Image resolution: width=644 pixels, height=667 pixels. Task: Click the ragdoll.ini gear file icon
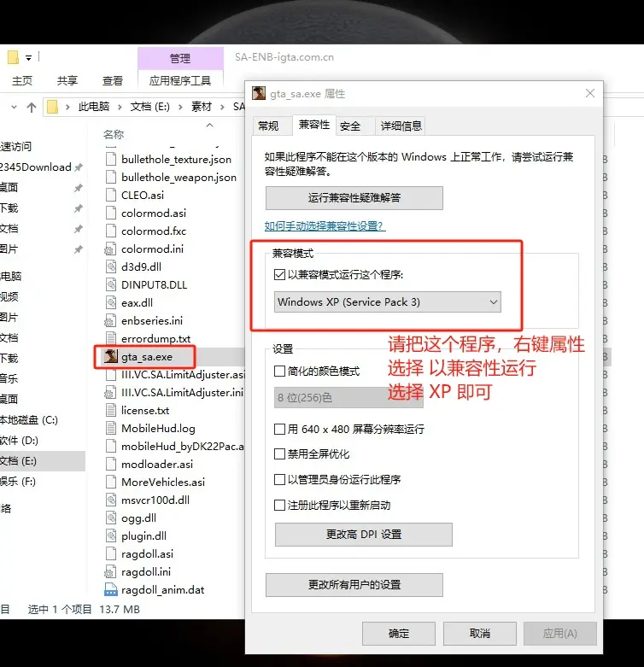pyautogui.click(x=110, y=571)
